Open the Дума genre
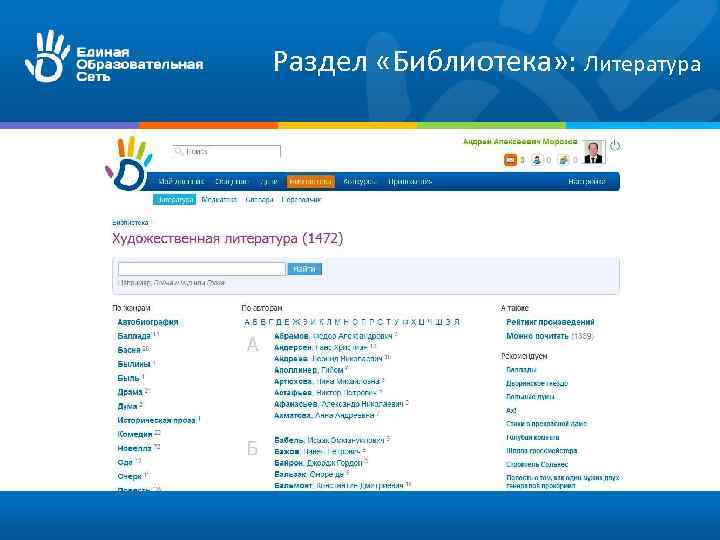The height and width of the screenshot is (540, 720). (x=128, y=406)
